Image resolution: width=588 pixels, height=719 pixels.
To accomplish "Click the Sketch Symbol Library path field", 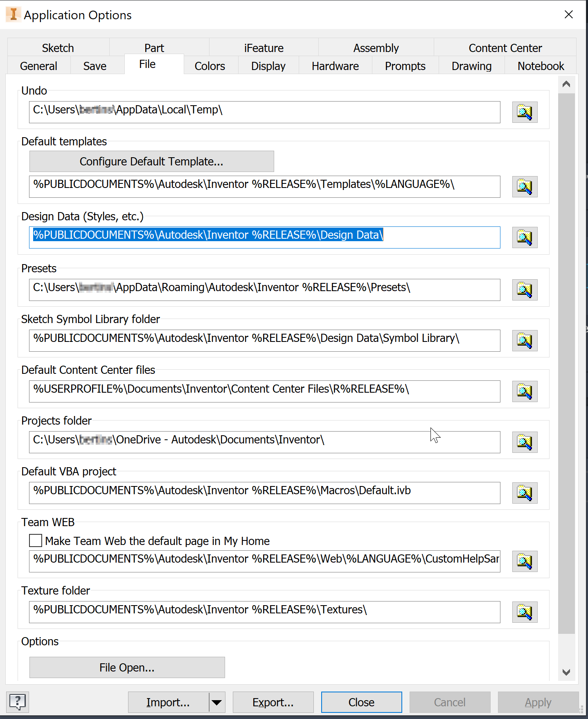I will point(264,341).
